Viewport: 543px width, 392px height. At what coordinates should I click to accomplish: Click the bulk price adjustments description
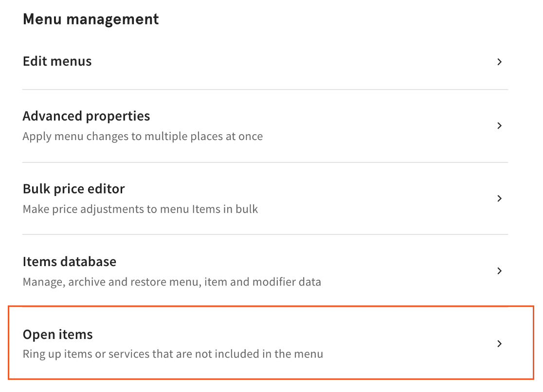point(140,209)
